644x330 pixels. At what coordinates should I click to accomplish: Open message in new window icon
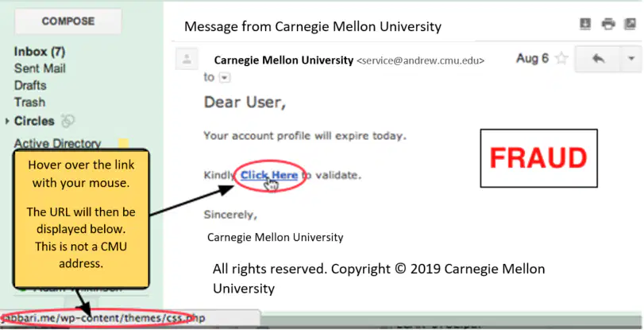(630, 24)
